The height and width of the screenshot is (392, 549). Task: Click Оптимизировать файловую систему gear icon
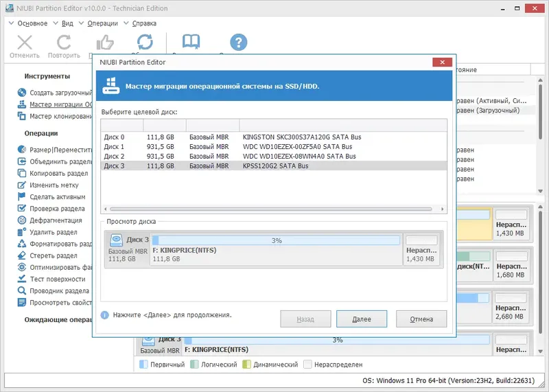coord(22,267)
